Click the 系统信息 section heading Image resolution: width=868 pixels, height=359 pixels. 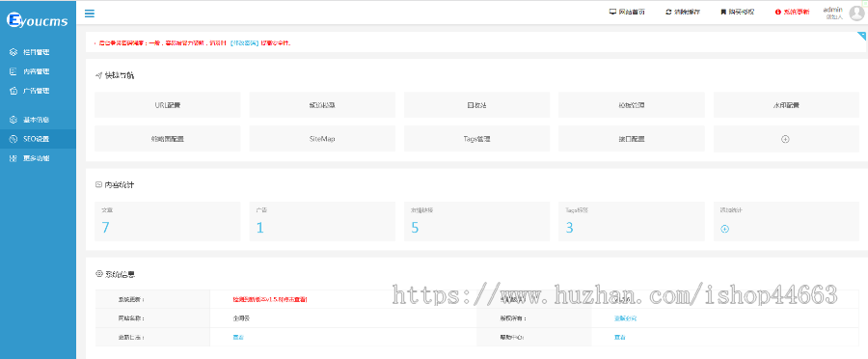coord(120,274)
